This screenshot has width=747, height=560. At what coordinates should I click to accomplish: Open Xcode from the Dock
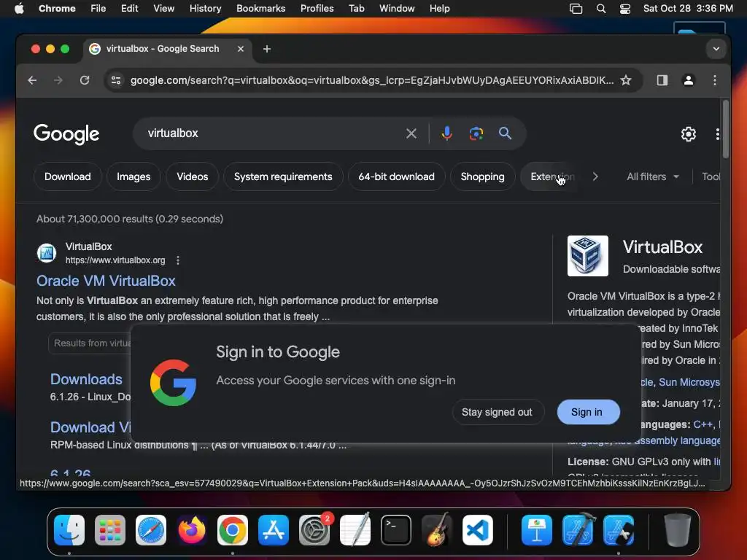click(x=578, y=530)
